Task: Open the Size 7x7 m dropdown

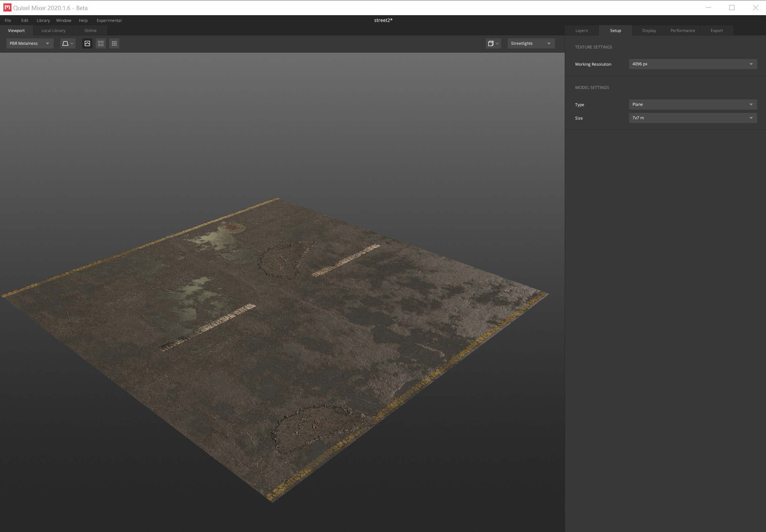Action: (x=693, y=118)
